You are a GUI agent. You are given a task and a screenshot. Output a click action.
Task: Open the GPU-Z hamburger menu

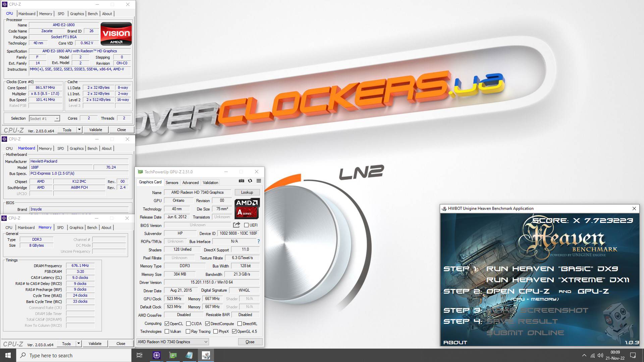click(259, 181)
